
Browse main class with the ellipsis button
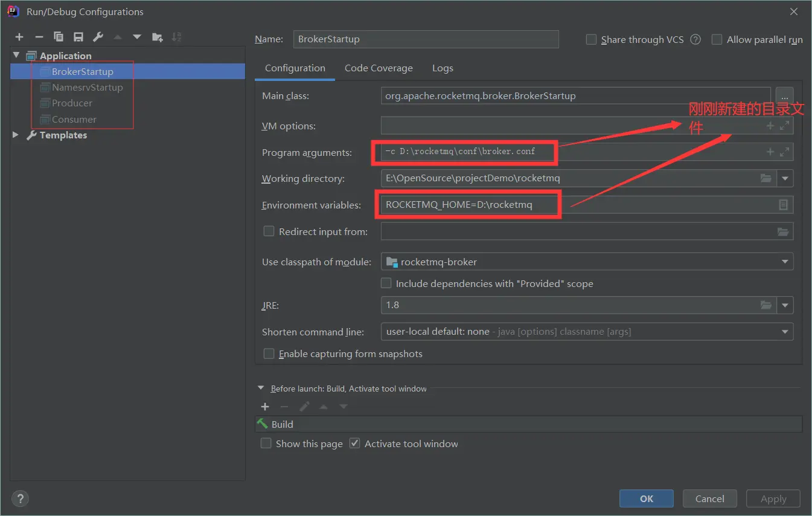(x=784, y=95)
